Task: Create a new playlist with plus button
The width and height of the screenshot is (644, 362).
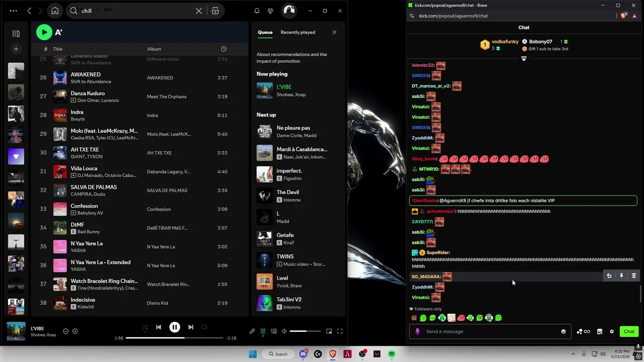Action: [x=16, y=49]
